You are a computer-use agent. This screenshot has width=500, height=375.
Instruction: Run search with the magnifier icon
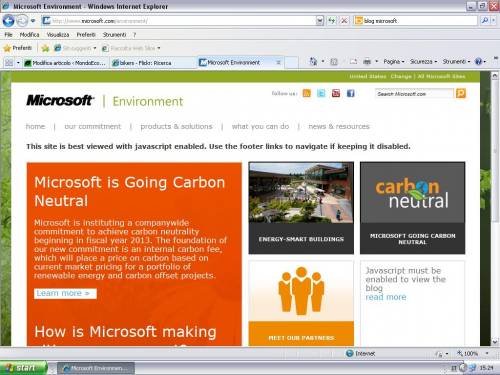point(485,21)
